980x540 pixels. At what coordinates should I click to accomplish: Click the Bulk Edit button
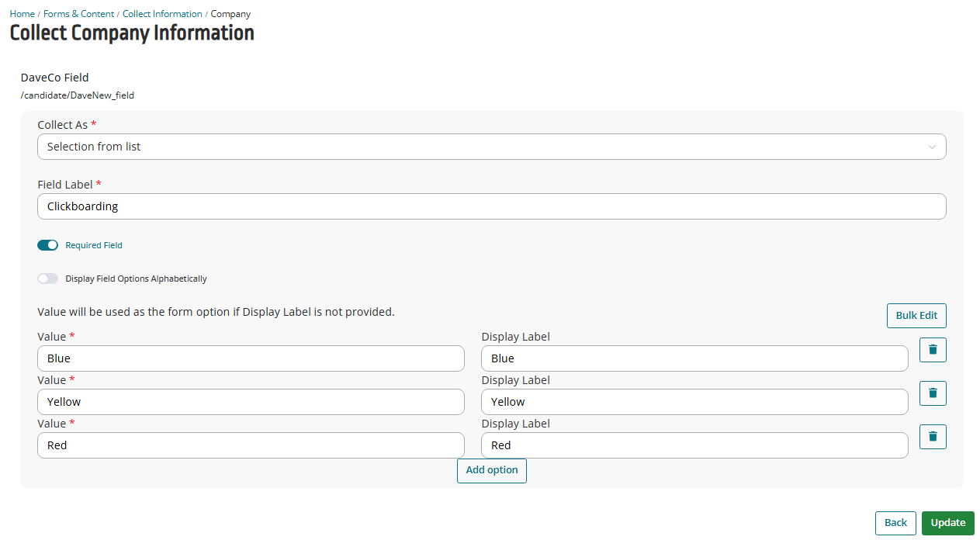(x=916, y=316)
